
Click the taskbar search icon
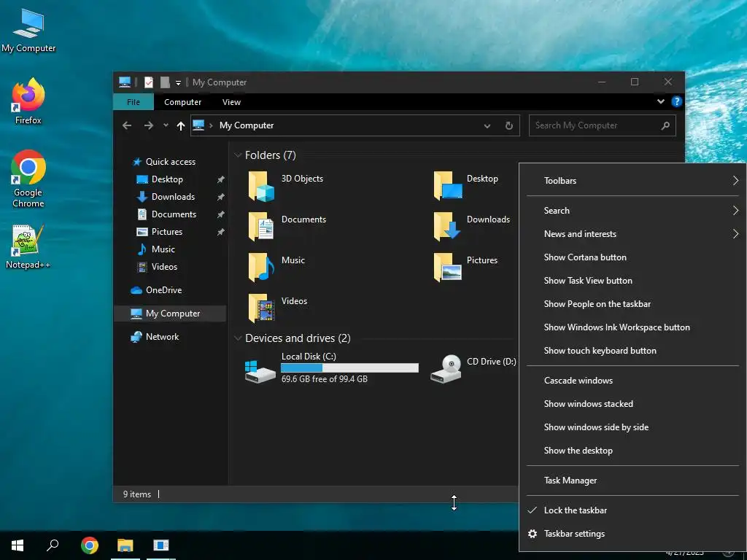tap(53, 545)
